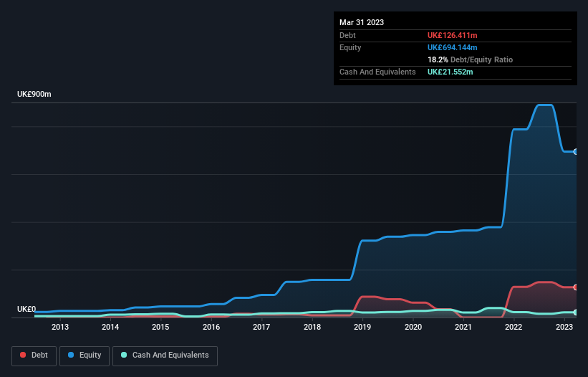
Task: Select the teal Cash endpoint marker on chart
Action: pyautogui.click(x=576, y=312)
